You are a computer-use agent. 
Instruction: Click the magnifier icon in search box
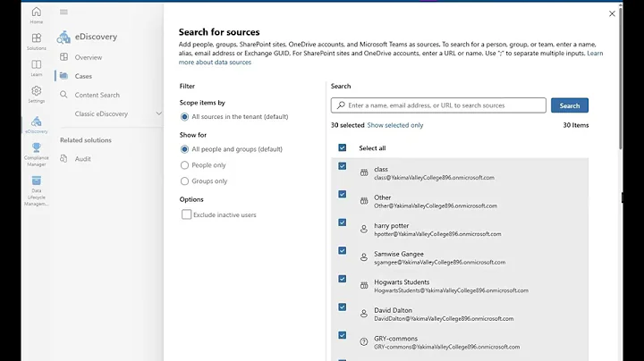341,105
